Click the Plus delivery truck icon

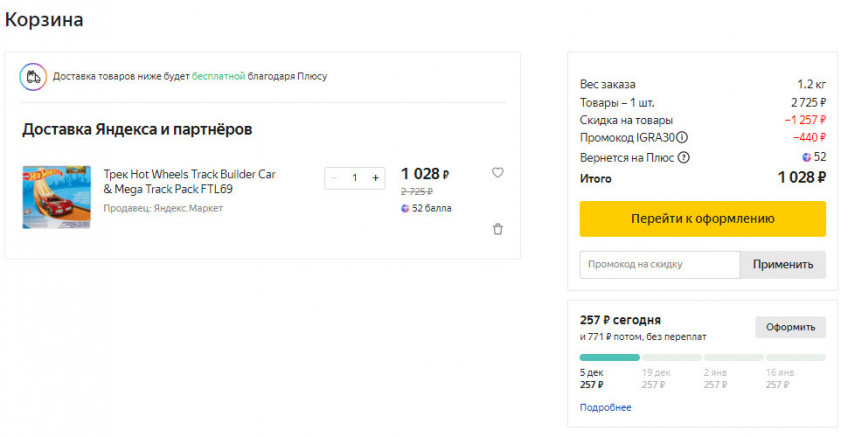tap(33, 76)
